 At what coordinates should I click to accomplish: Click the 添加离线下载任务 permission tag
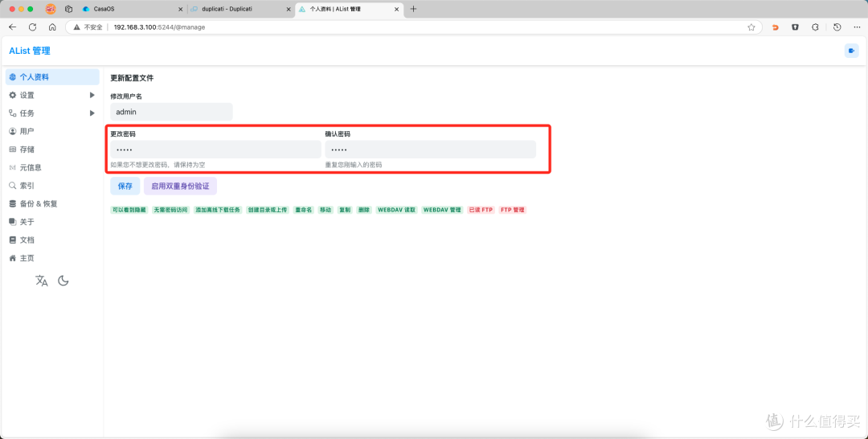218,210
